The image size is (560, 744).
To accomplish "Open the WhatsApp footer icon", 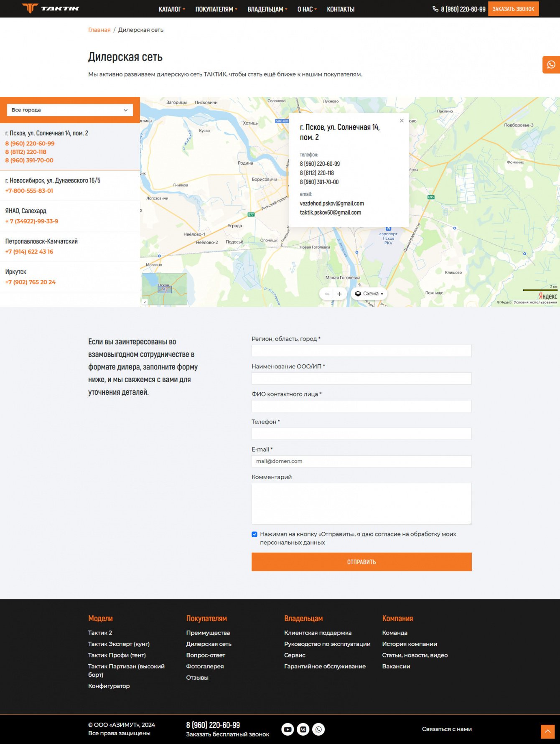I will (x=318, y=729).
